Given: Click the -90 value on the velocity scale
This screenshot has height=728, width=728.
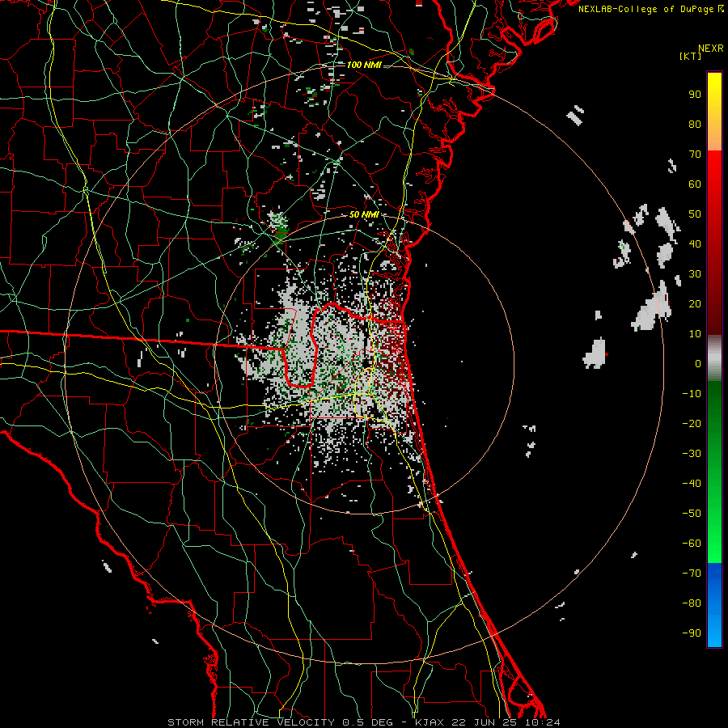Looking at the screenshot, I should [692, 633].
